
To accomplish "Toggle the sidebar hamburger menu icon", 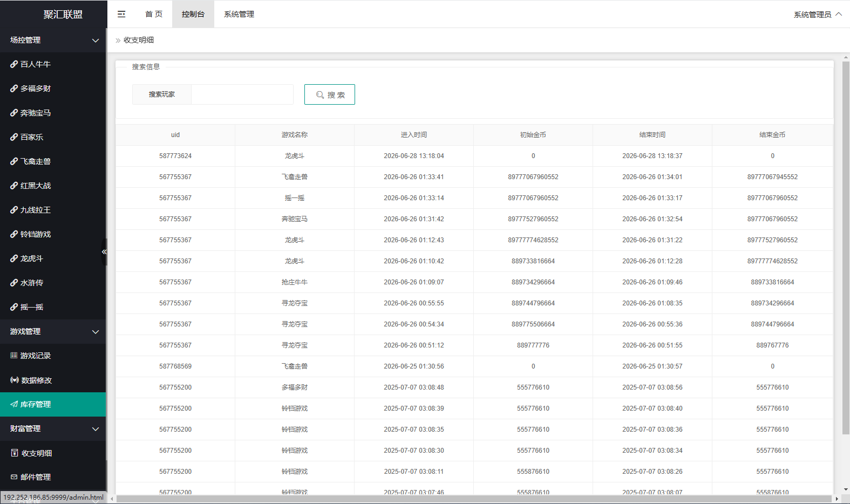I will [x=121, y=14].
